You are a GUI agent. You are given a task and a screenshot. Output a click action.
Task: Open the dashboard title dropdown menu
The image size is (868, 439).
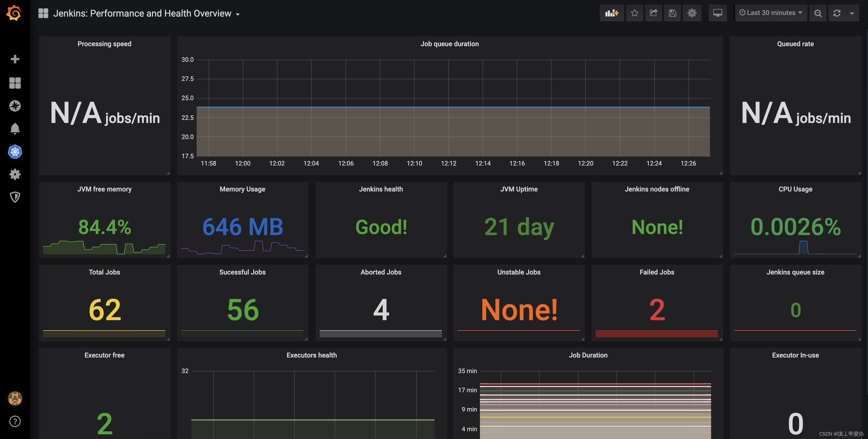[x=146, y=13]
